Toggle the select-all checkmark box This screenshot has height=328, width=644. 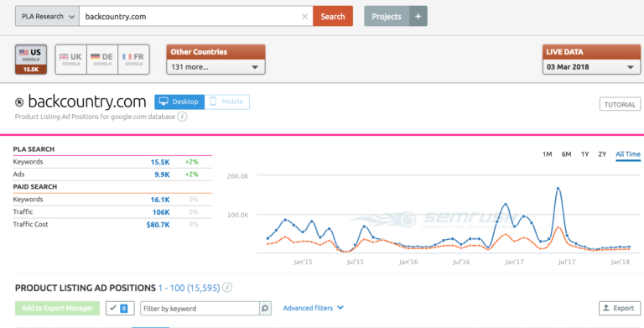click(120, 308)
